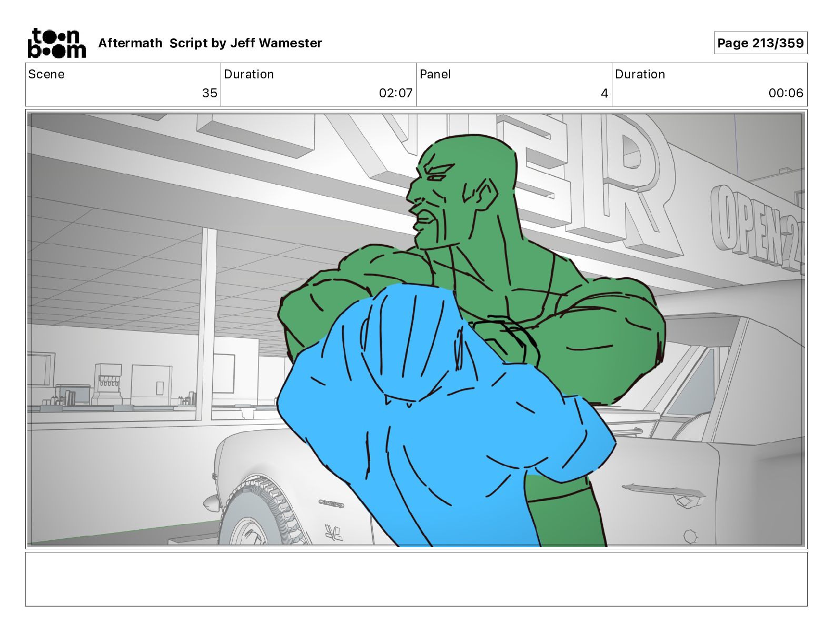Click the 'Scene' label
The width and height of the screenshot is (834, 644).
(46, 74)
